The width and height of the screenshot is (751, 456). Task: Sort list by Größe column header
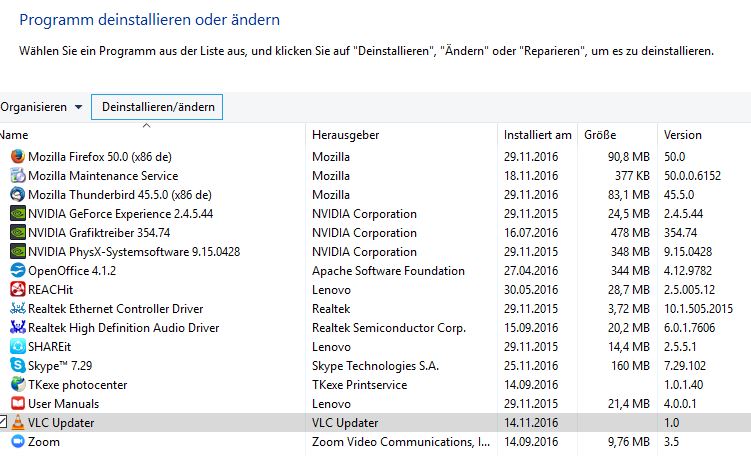(x=600, y=135)
